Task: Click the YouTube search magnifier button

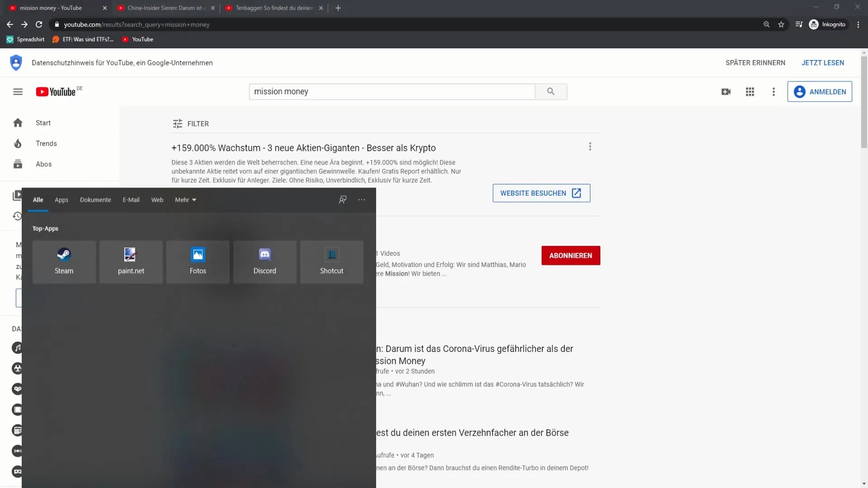Action: tap(551, 92)
